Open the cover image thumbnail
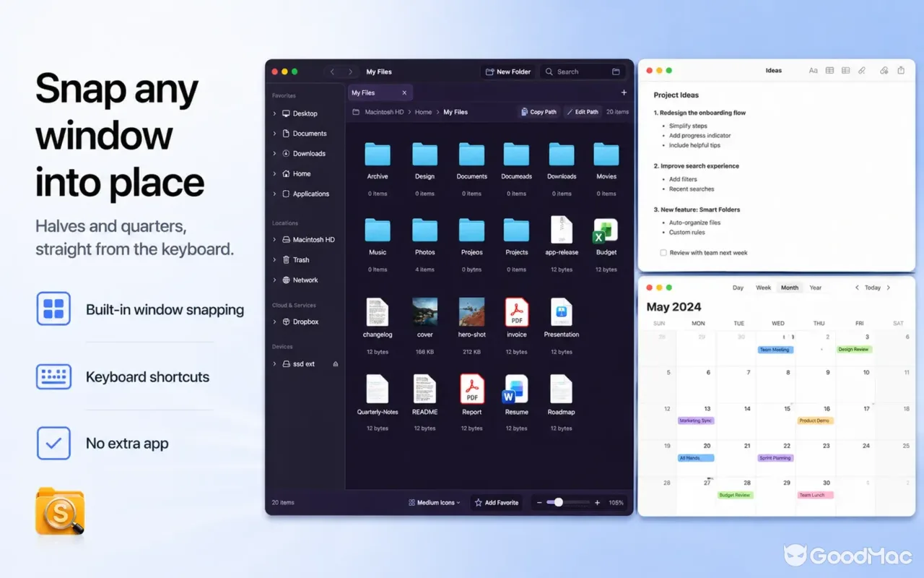 (x=424, y=312)
